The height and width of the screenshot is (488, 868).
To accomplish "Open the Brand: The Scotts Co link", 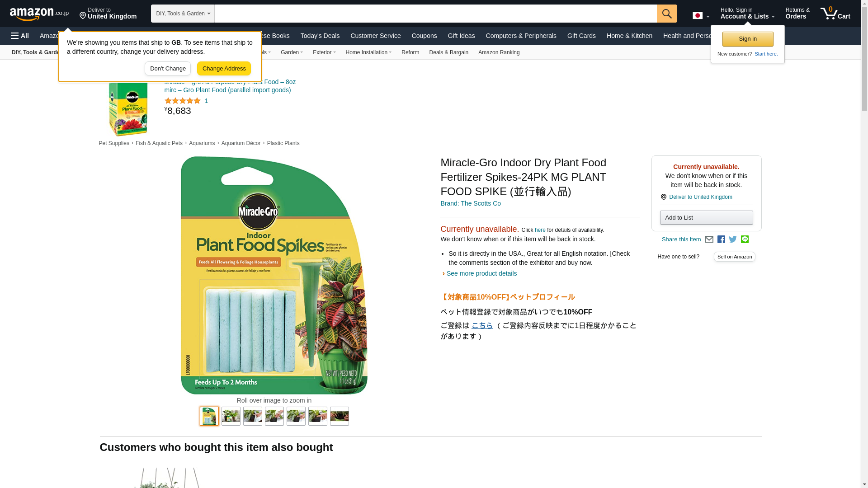I will (x=471, y=204).
